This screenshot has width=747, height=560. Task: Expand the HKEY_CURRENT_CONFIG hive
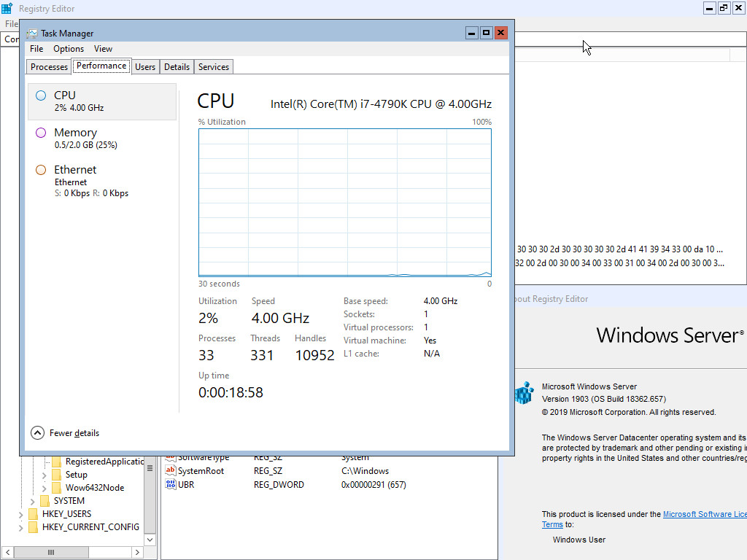[20, 527]
